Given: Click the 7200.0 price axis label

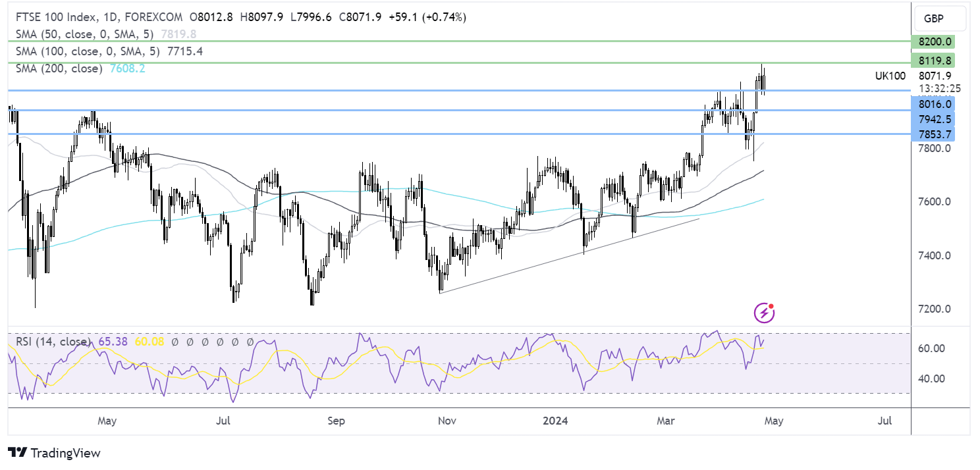Looking at the screenshot, I should [x=935, y=309].
